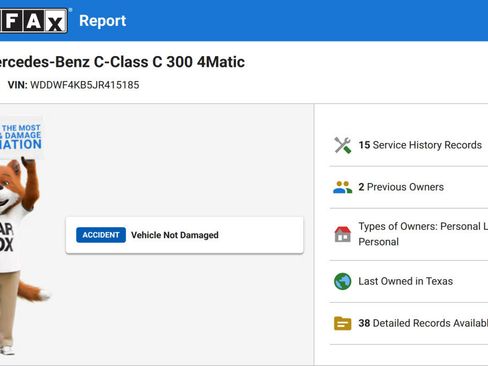
Task: Open 15 Service History Records
Action: click(x=420, y=145)
